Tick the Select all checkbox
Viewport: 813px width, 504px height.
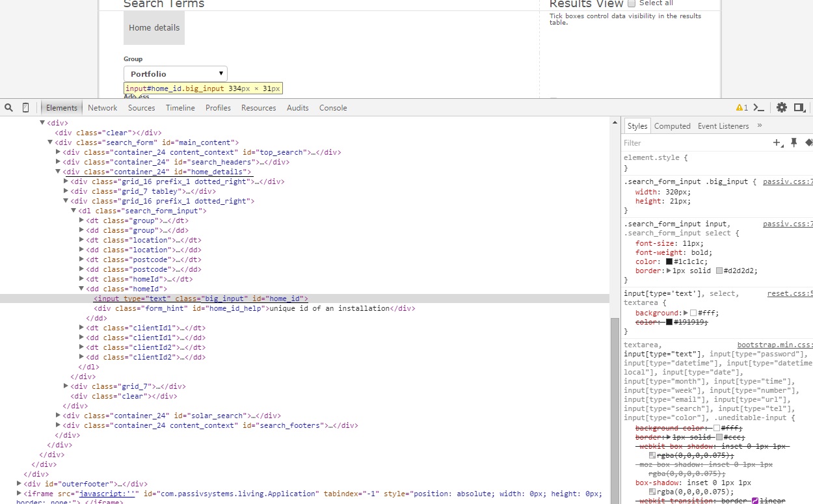pos(631,3)
